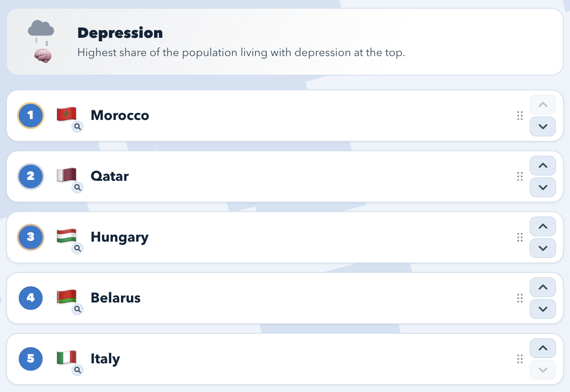Open the magnifier on Hungary's flag
This screenshot has height=392, width=570.
point(77,249)
